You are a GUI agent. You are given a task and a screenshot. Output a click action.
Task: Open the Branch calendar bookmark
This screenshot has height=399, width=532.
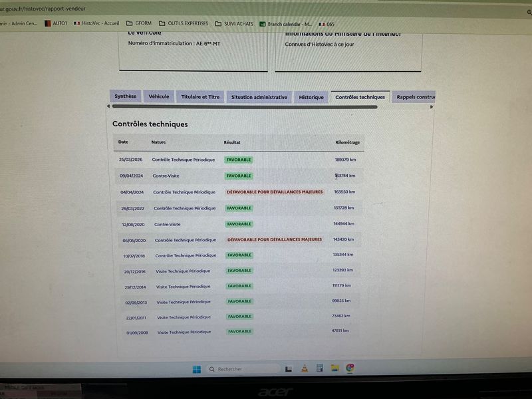pos(286,24)
